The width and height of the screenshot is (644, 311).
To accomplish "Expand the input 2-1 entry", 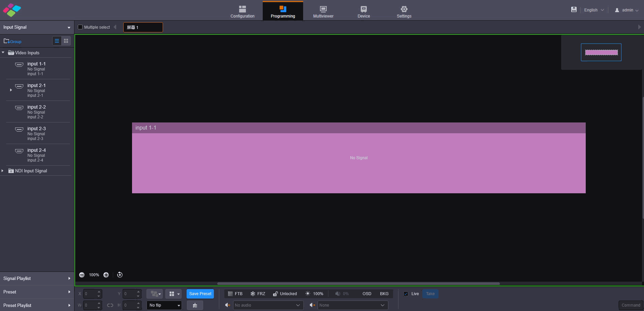I will pos(11,90).
